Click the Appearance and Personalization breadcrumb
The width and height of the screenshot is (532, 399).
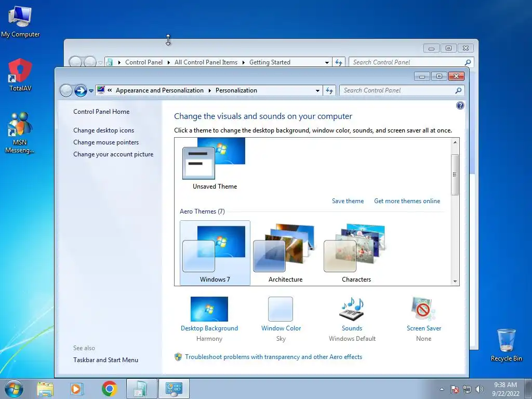click(159, 90)
